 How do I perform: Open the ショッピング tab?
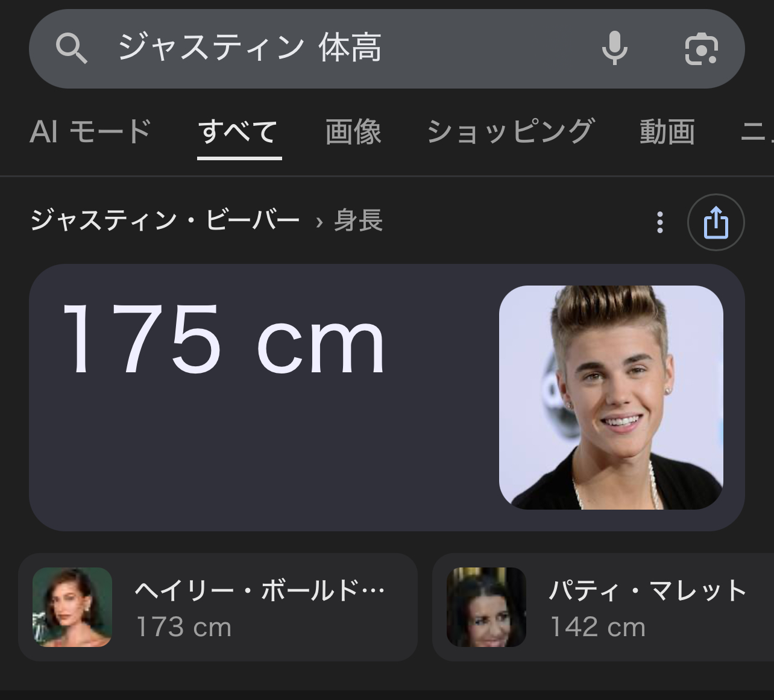(511, 131)
